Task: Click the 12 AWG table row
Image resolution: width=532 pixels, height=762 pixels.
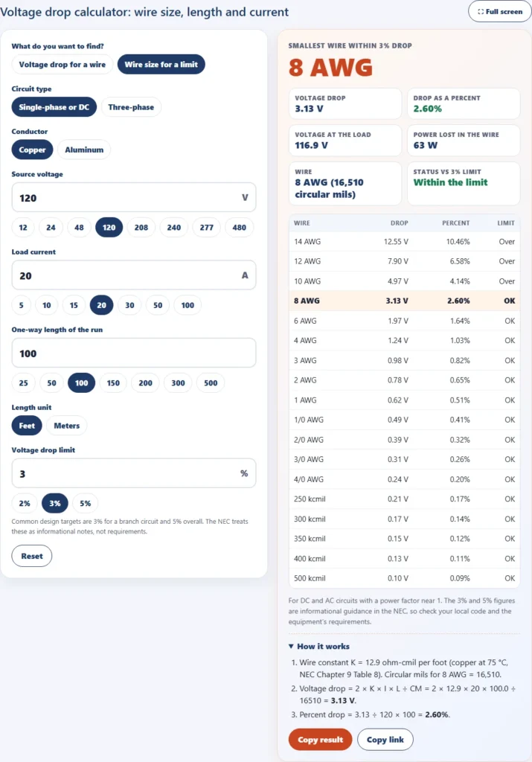Action: click(x=404, y=261)
